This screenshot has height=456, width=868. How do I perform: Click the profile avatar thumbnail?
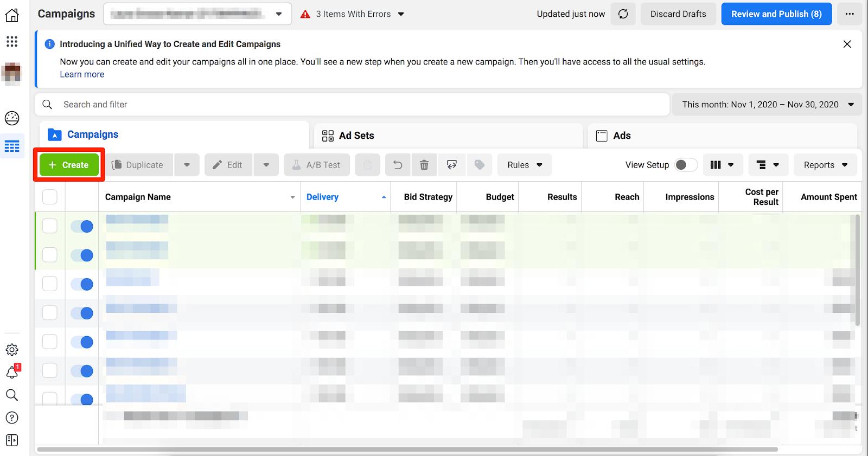tap(12, 74)
